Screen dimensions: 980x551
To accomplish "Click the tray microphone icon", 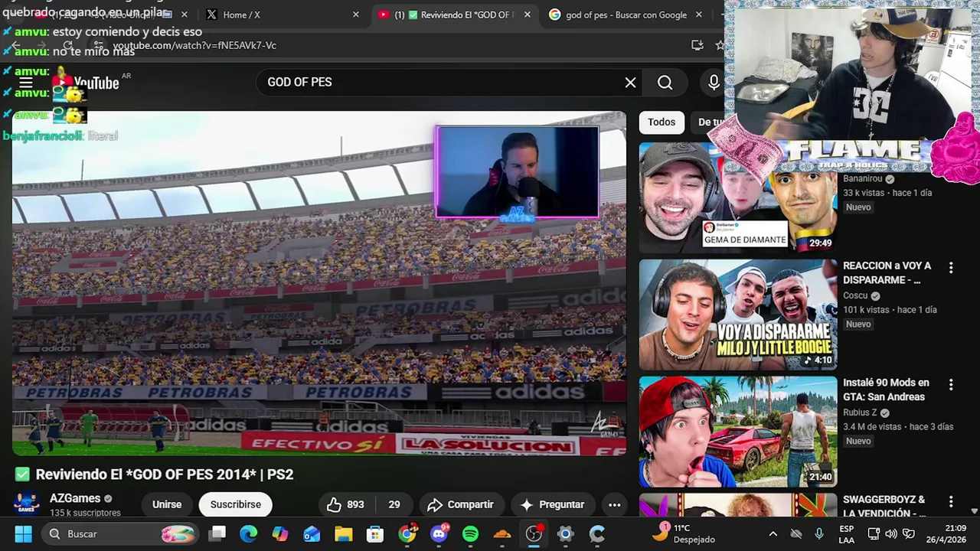I will 819,533.
